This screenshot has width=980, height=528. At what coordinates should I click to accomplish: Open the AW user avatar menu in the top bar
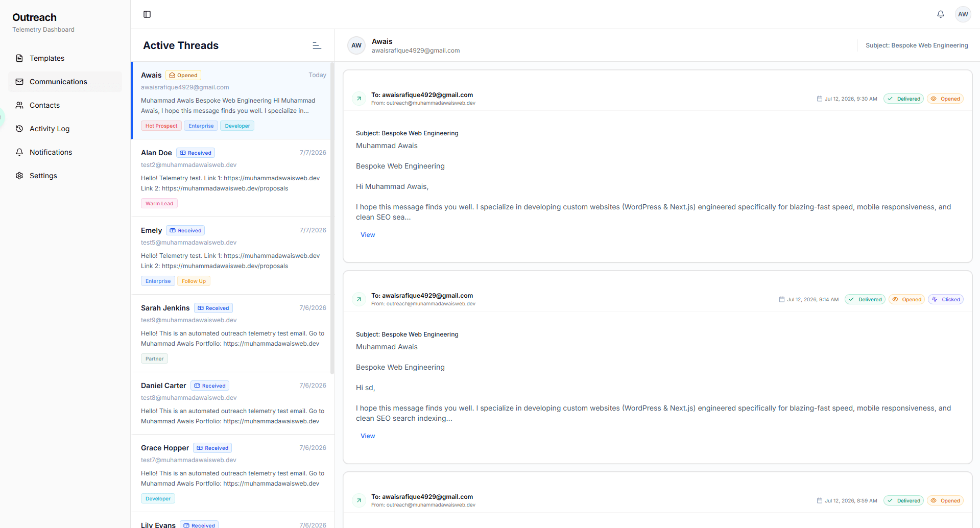click(x=963, y=14)
